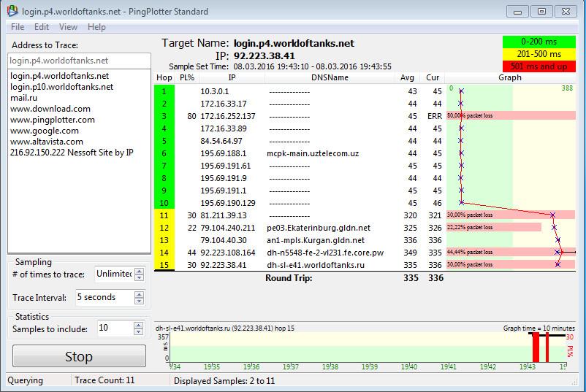Viewport: 586px width, 392px height.
Task: Open the View menu
Action: click(x=68, y=27)
